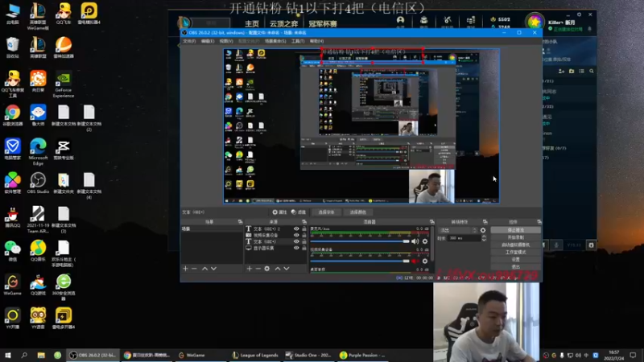Open the 工具(T) menu in OBS
Screen dimensions: 644x362
click(x=298, y=41)
